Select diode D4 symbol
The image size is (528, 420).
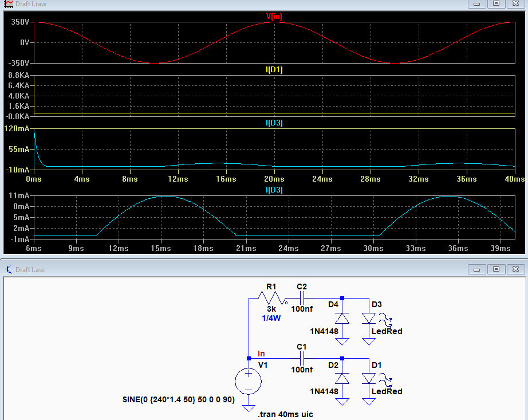point(342,318)
